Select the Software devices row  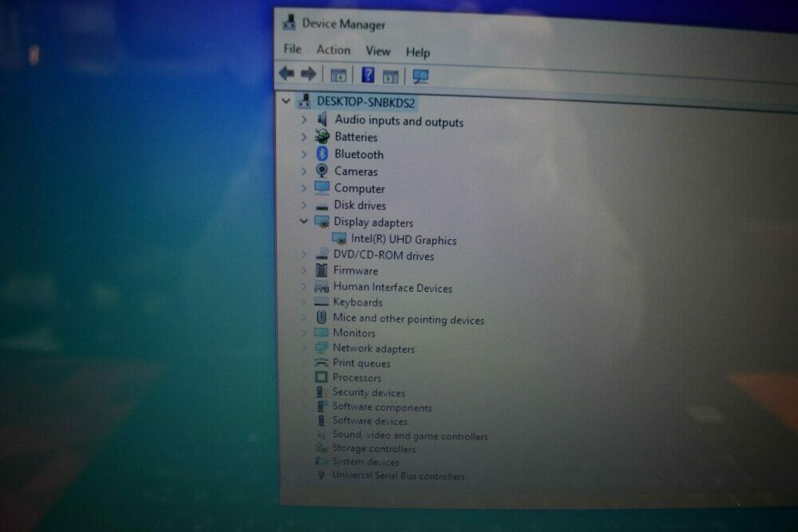pyautogui.click(x=369, y=420)
